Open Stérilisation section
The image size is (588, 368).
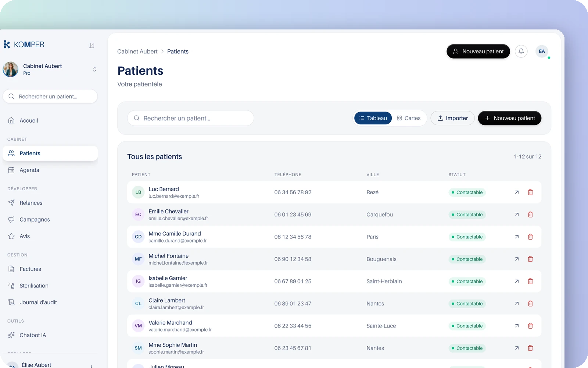point(50,286)
